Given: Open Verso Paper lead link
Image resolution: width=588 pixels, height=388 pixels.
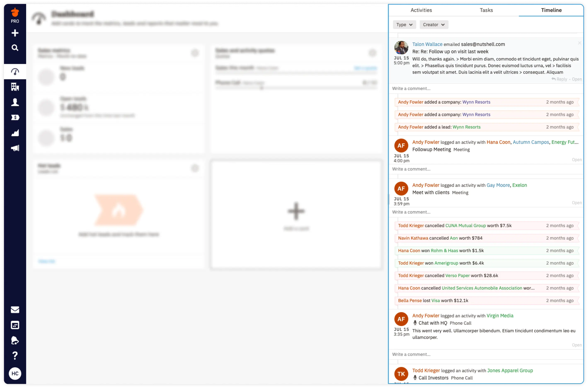Looking at the screenshot, I should point(457,276).
